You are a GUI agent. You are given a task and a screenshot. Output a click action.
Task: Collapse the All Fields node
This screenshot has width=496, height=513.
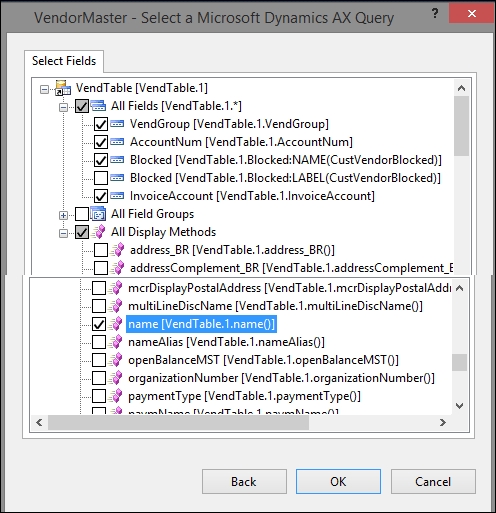pos(63,107)
